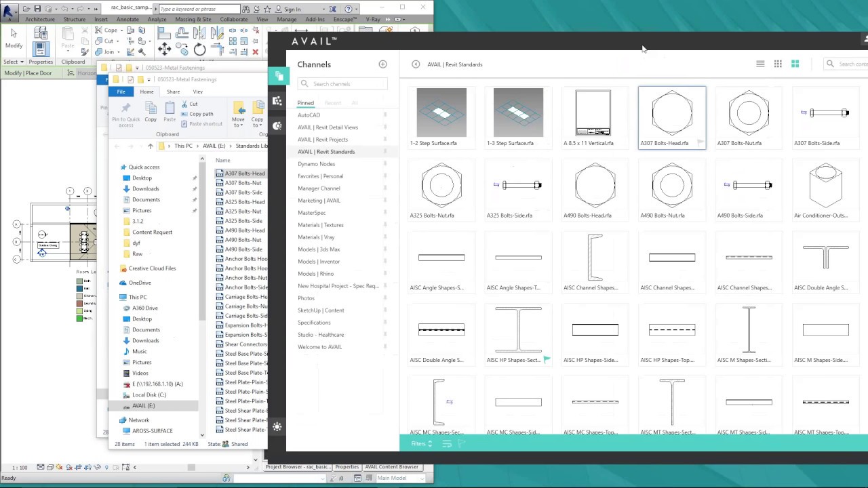Toggle pin for Marketing | AVAIL channel
868x488 pixels.
click(385, 201)
